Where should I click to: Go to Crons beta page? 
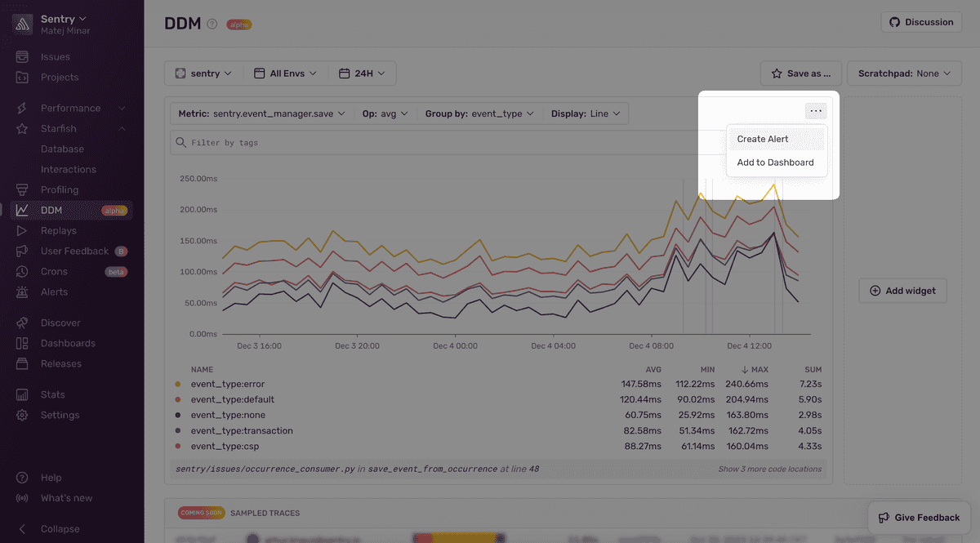pos(54,272)
